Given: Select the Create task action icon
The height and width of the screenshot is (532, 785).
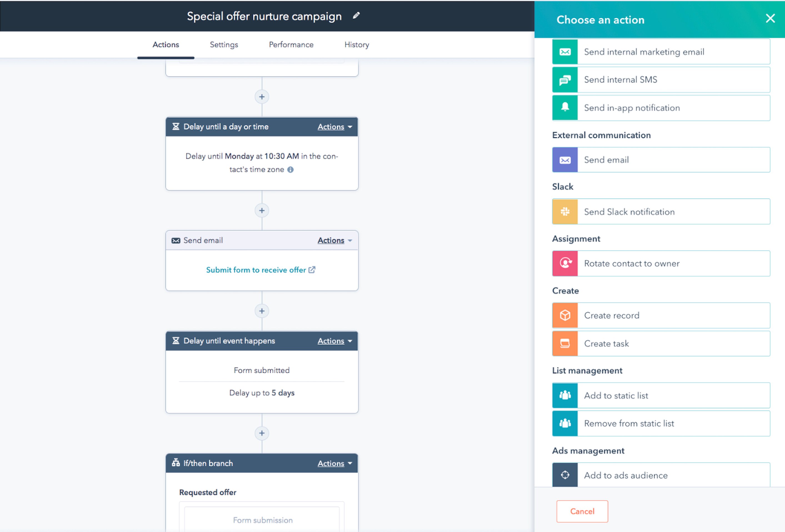Looking at the screenshot, I should pos(564,344).
